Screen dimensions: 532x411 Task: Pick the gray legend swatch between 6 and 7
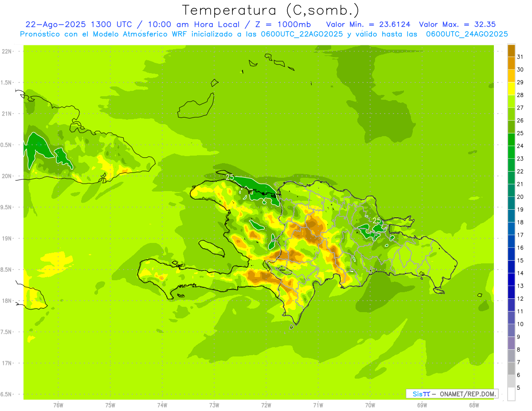[x=511, y=368]
